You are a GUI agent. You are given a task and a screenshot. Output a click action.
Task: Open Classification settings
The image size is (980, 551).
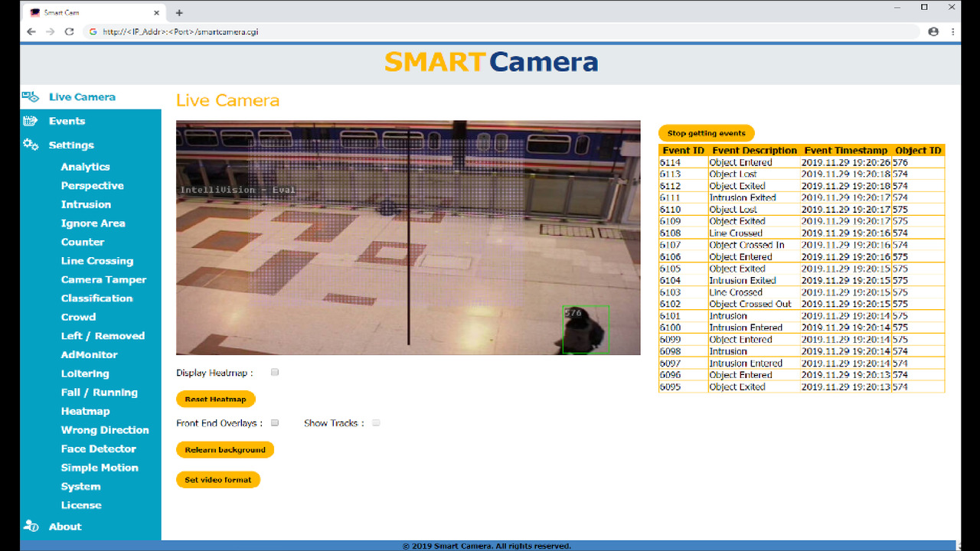tap(97, 298)
